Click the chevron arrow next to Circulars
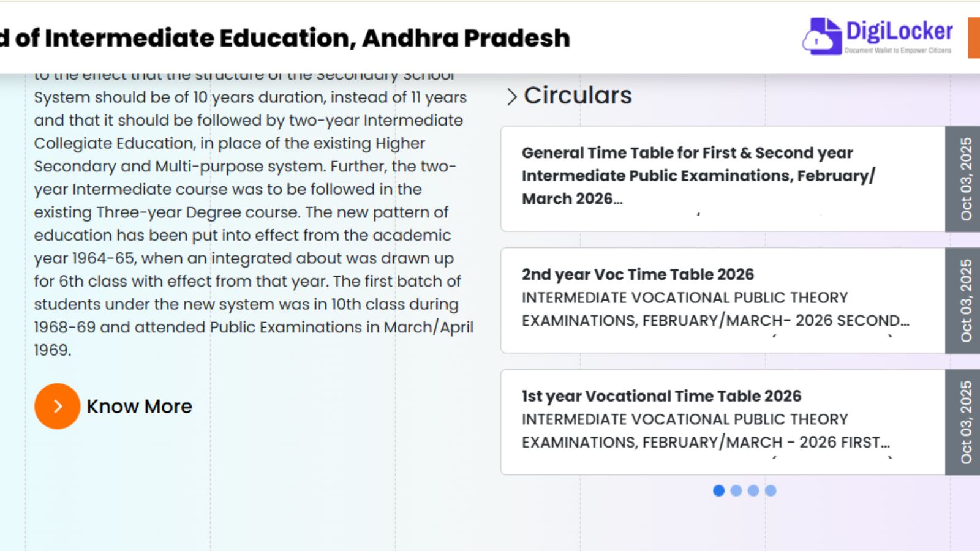 512,97
